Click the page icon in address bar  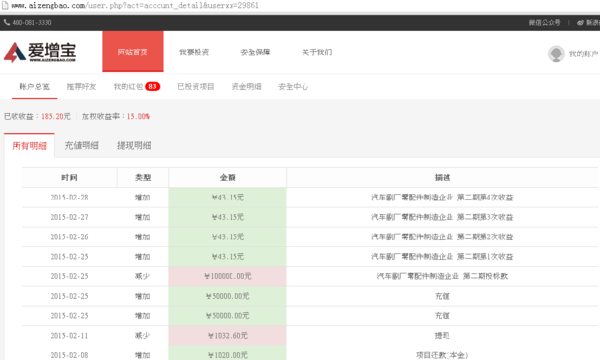[x=5, y=5]
